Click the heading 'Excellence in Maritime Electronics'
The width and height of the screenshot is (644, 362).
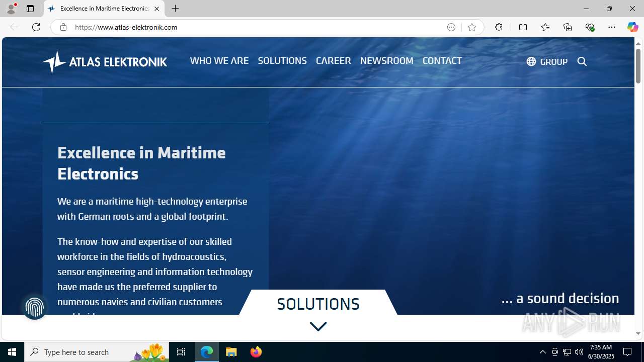tap(141, 163)
